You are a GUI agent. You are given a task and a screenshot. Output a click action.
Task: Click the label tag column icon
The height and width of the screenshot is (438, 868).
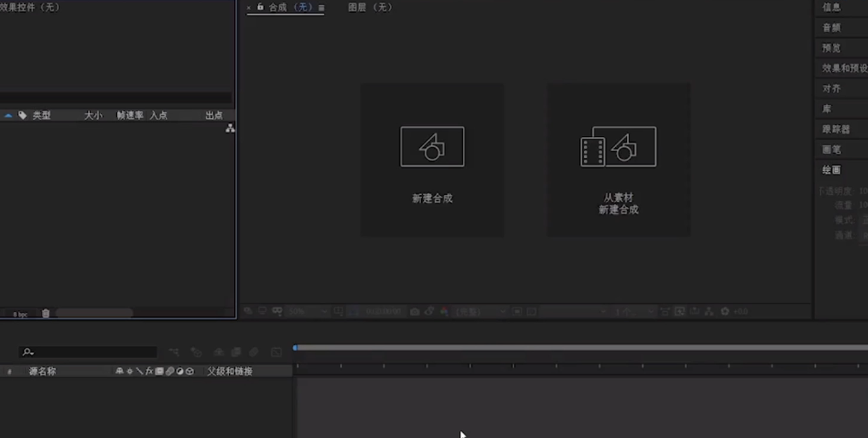coord(22,116)
